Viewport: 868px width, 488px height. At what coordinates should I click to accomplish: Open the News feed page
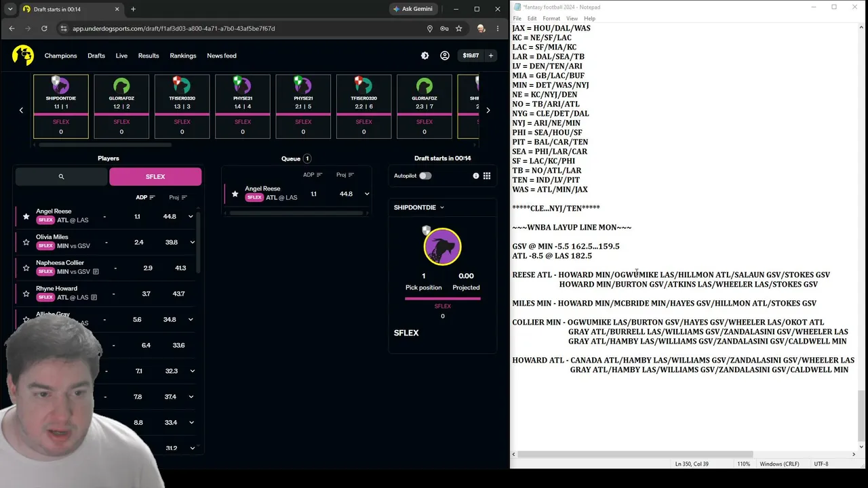click(222, 56)
